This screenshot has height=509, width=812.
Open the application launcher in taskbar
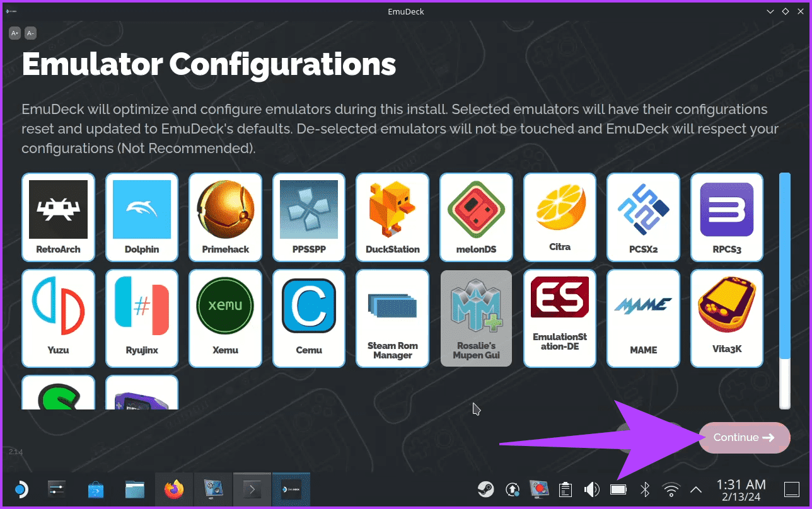click(x=20, y=489)
